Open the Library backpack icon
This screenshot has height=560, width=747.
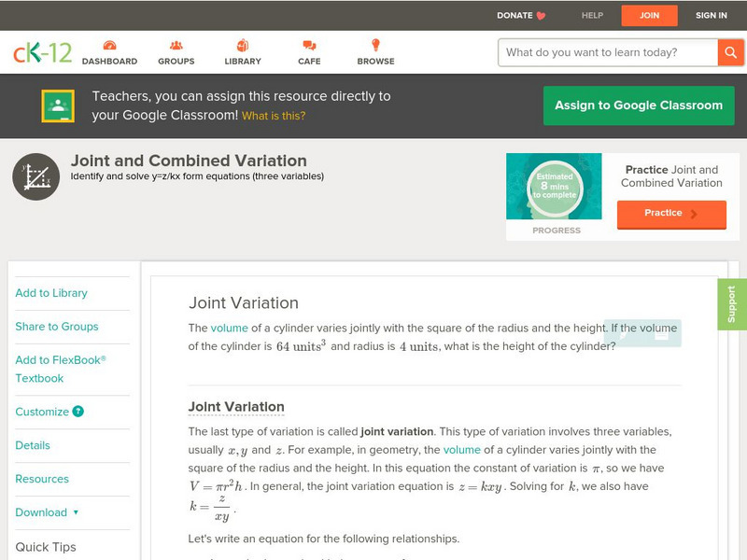pyautogui.click(x=243, y=46)
